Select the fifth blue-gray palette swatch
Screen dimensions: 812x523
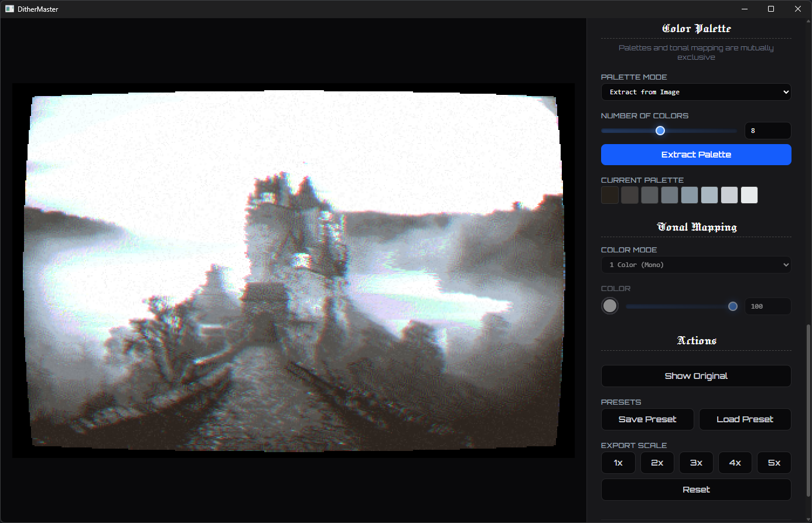point(690,195)
